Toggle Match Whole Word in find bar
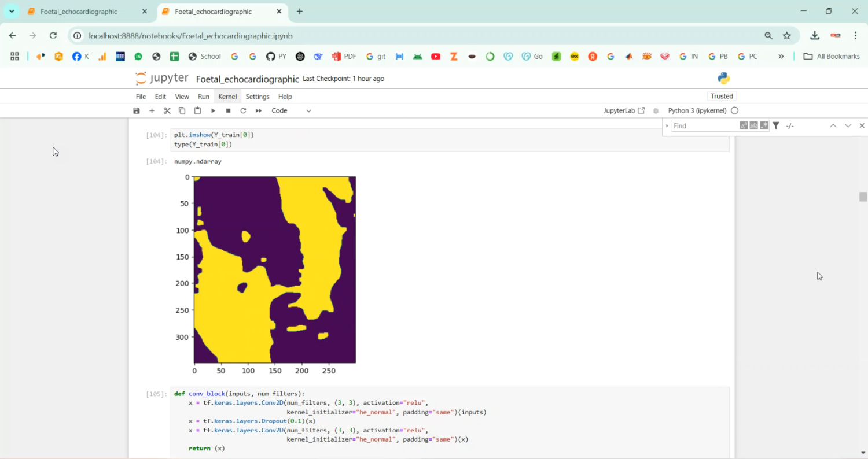Screen dimensions: 868x459 (x=753, y=125)
